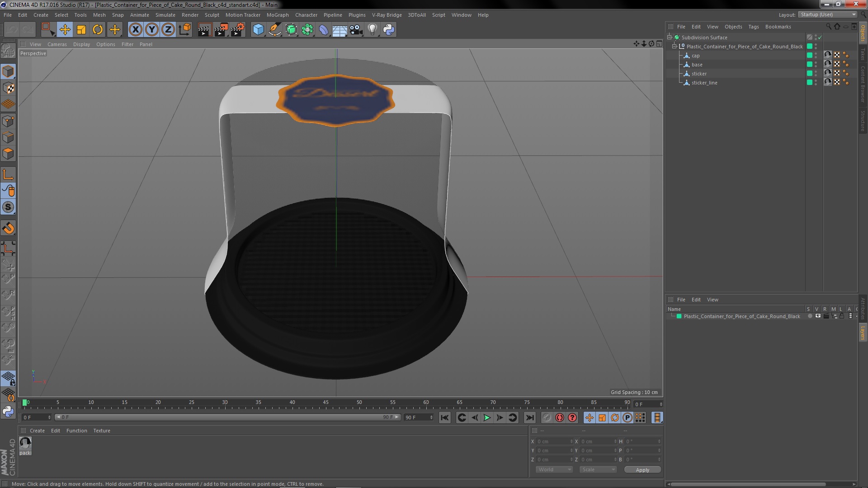Add a Light object
The height and width of the screenshot is (488, 868).
coord(372,30)
